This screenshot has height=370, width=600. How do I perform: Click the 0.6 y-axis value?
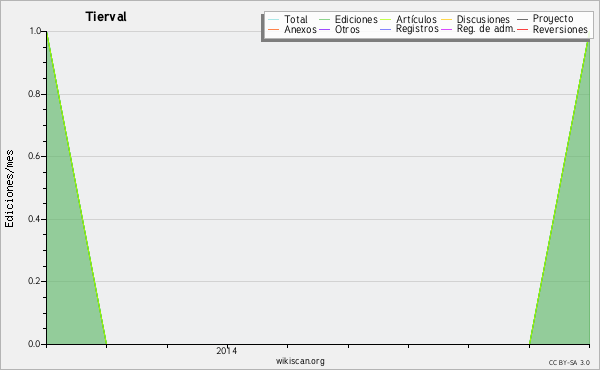[34, 156]
